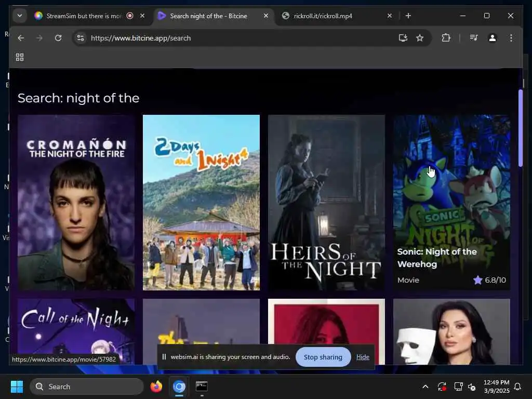Open the Heirs of the Night poster

(x=326, y=203)
